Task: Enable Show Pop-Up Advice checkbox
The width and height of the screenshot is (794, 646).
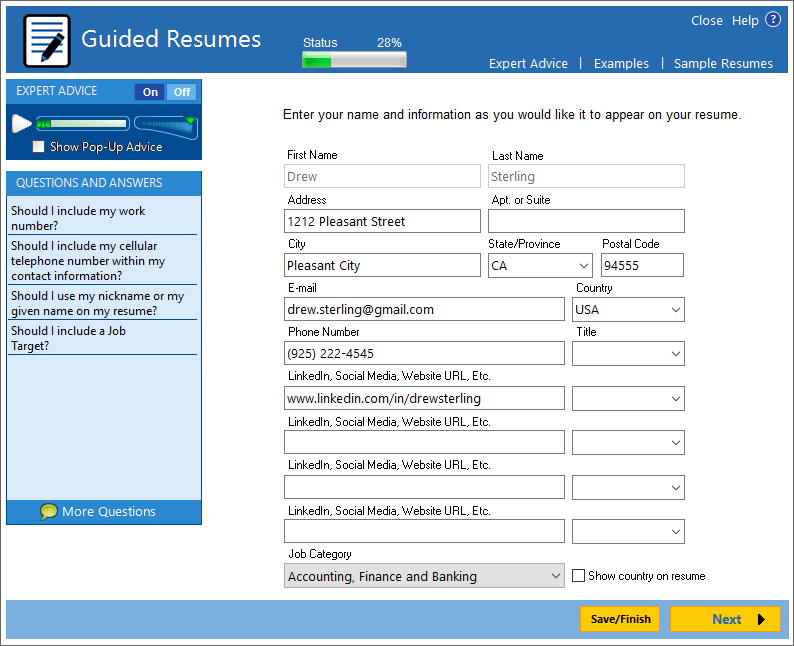Action: pos(39,147)
